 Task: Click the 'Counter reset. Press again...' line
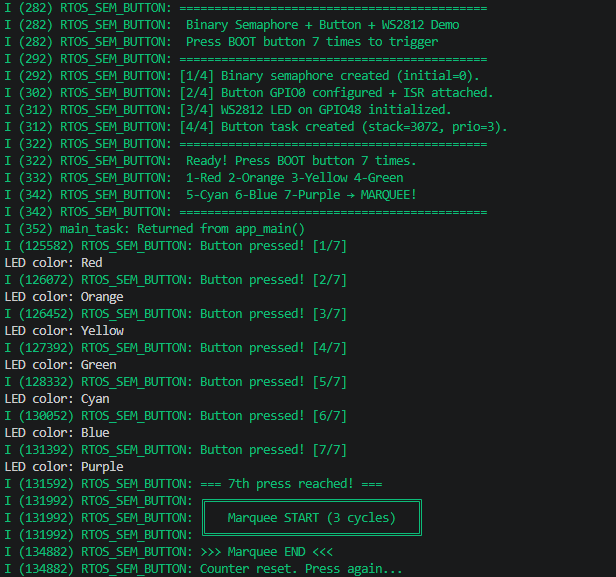pyautogui.click(x=204, y=569)
